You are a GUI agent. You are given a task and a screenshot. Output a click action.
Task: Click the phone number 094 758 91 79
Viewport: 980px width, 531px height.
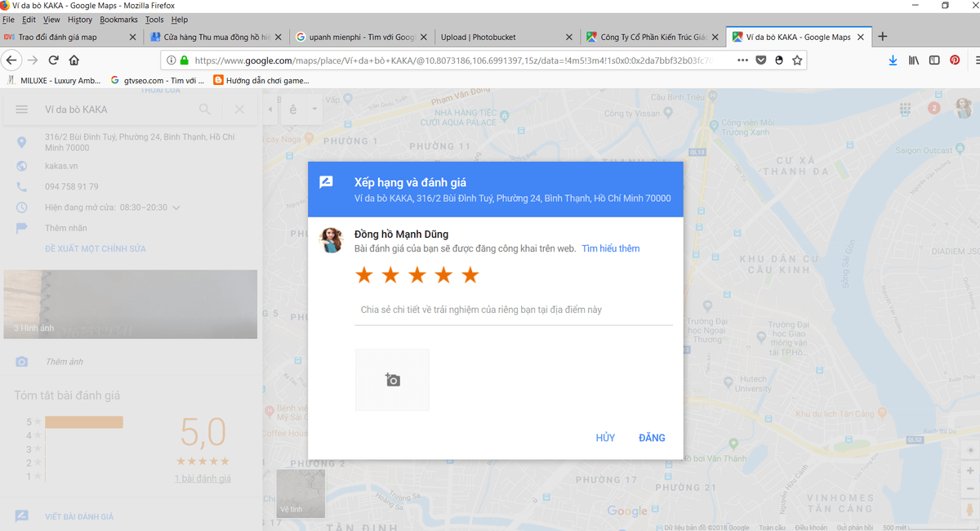pyautogui.click(x=72, y=187)
